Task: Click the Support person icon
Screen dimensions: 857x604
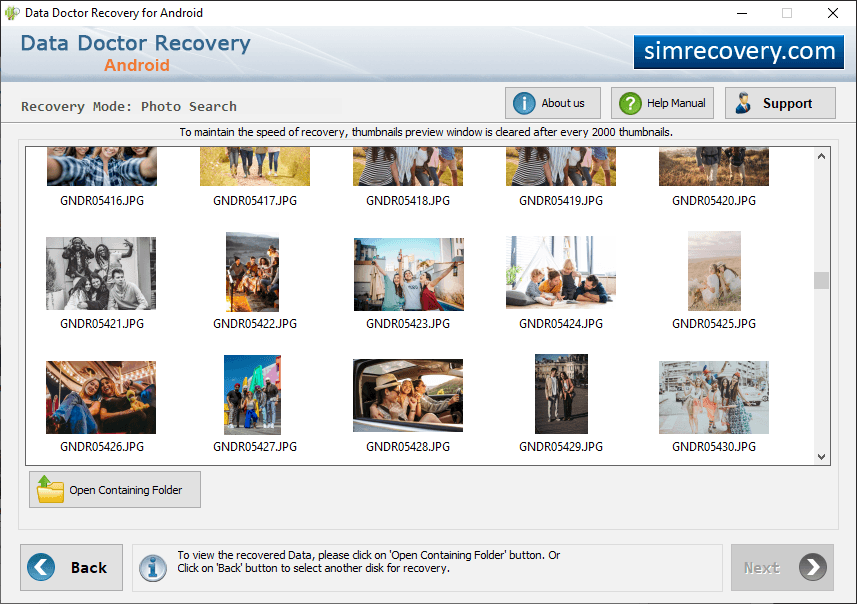Action: [x=743, y=103]
